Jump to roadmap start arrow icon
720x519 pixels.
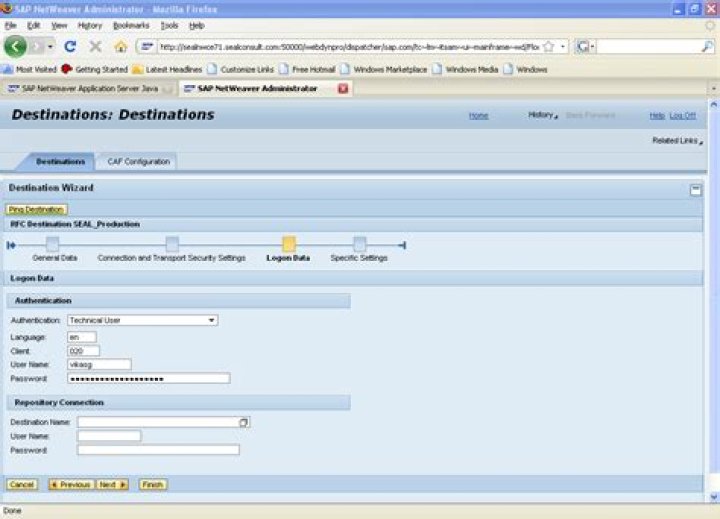11,245
